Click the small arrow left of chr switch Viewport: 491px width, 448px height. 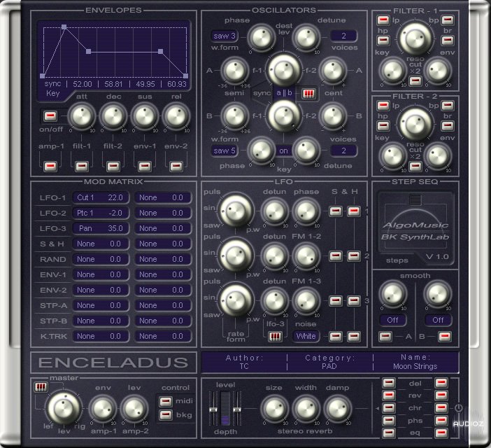(377, 408)
